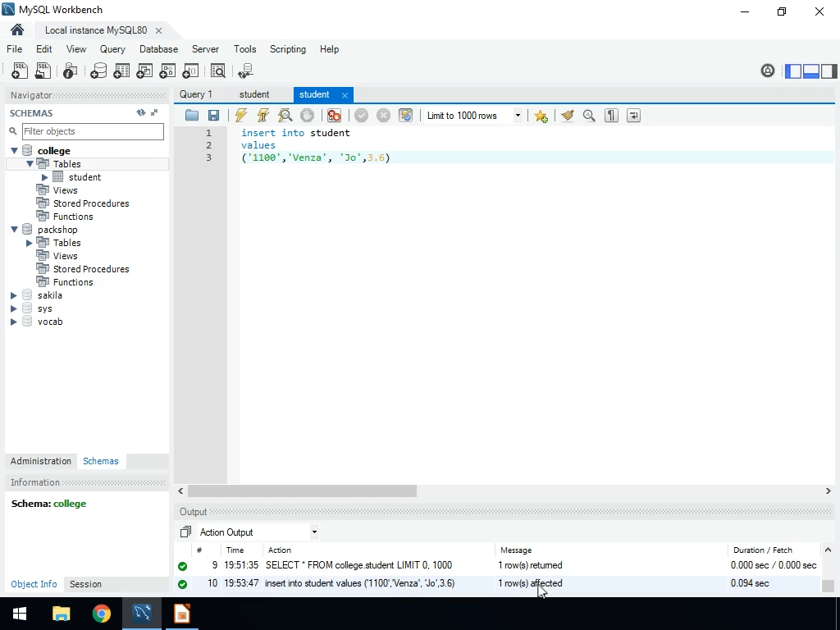Switch to the Administration tab
840x630 pixels.
click(x=41, y=461)
